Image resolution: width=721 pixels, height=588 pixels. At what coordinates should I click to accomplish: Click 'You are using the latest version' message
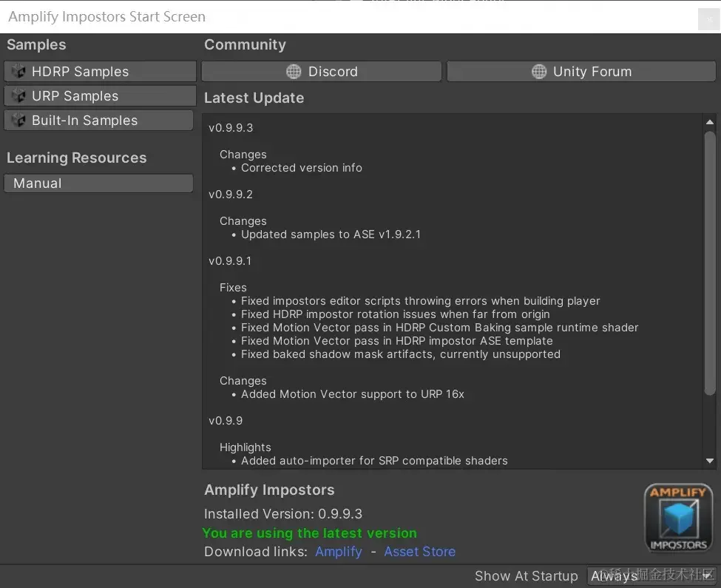(x=309, y=533)
